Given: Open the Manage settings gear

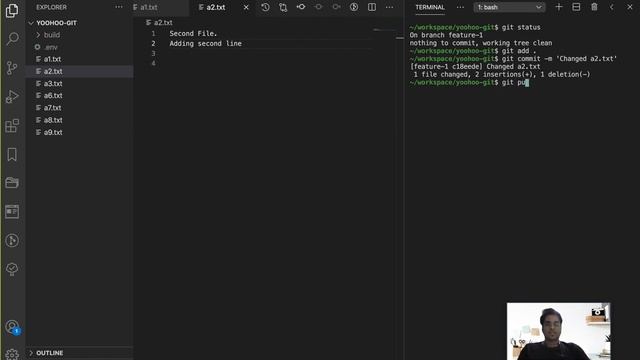Looking at the screenshot, I should pyautogui.click(x=12, y=354).
